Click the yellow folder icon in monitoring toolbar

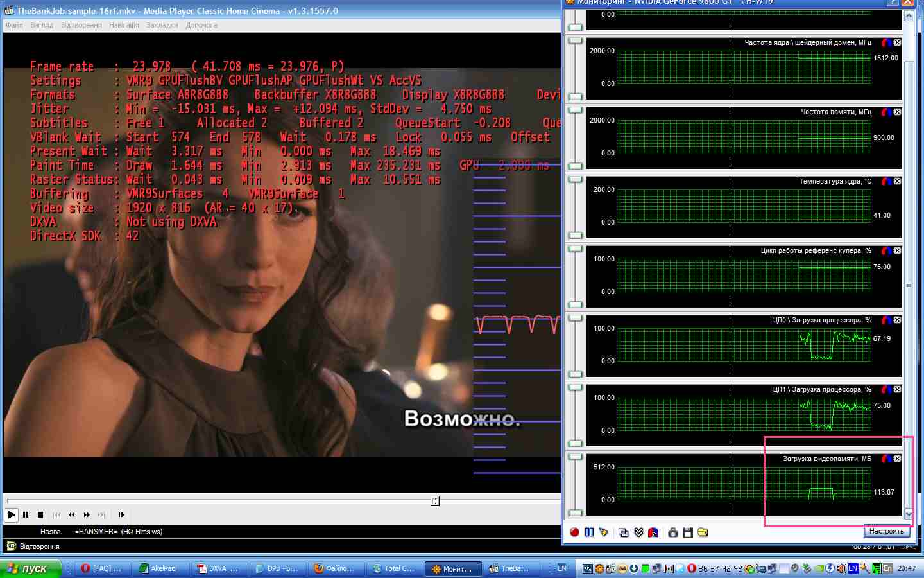pyautogui.click(x=703, y=532)
